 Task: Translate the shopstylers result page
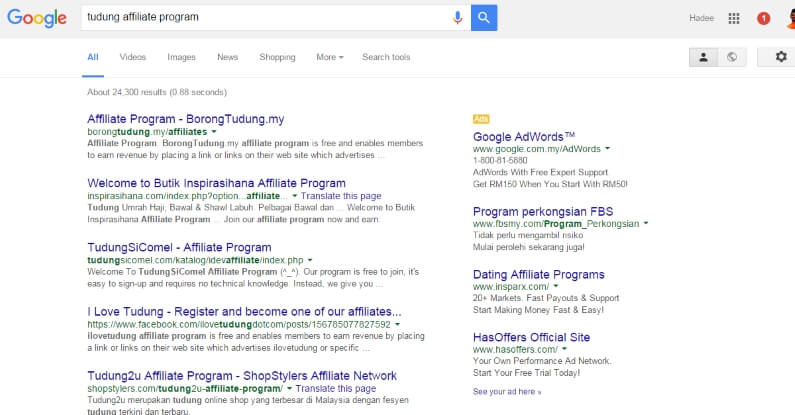336,389
